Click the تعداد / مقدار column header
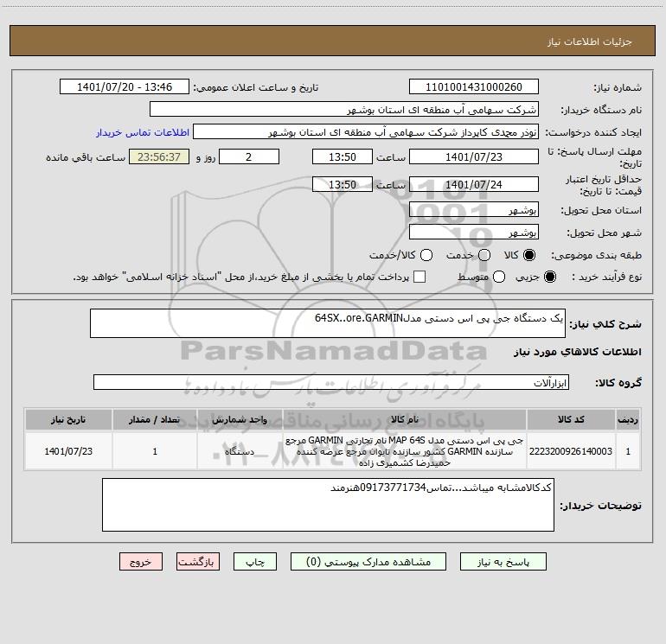666x644 pixels. [155, 419]
